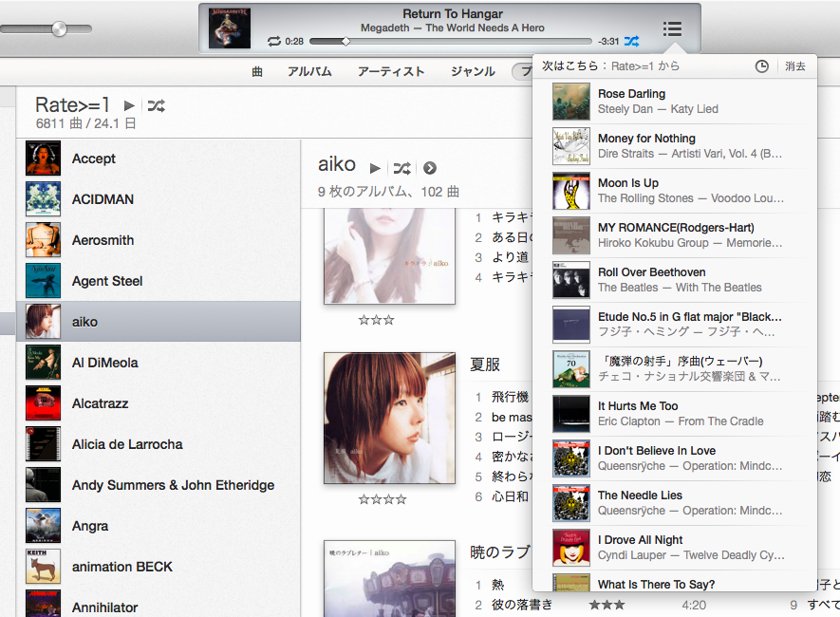Switch to the ジャンル tab
The height and width of the screenshot is (617, 840).
pyautogui.click(x=473, y=72)
